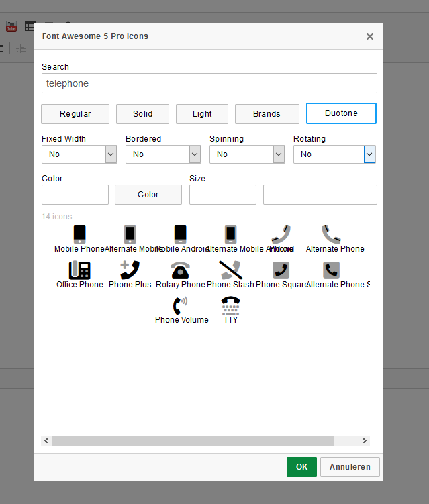Switch to Regular icon style
Viewport: 429px width, 504px height.
click(75, 114)
